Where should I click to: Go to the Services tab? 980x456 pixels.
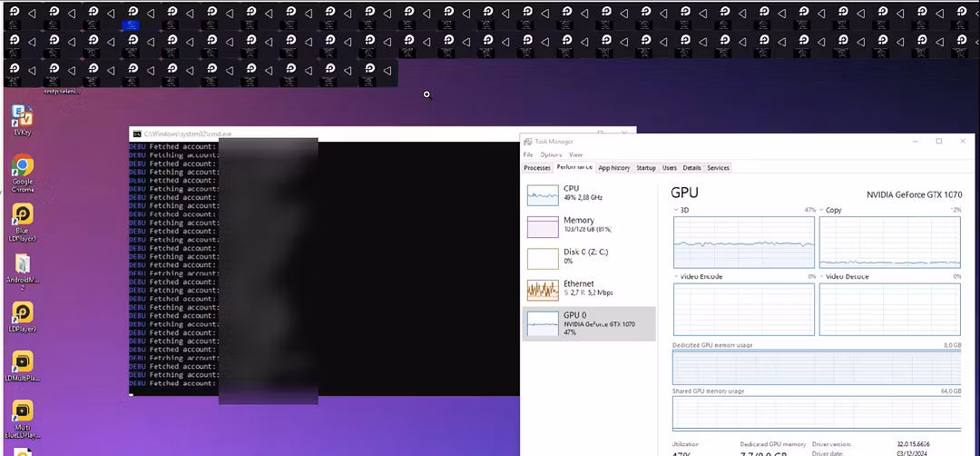[x=718, y=168]
